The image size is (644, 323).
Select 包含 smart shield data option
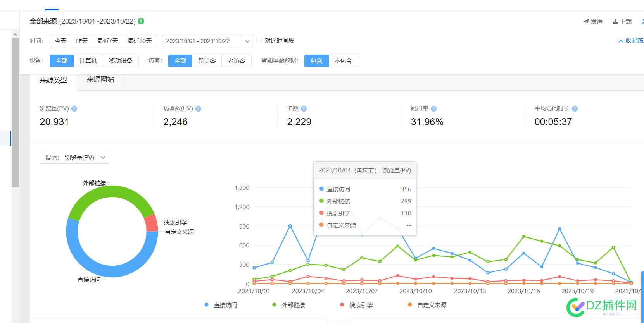316,61
